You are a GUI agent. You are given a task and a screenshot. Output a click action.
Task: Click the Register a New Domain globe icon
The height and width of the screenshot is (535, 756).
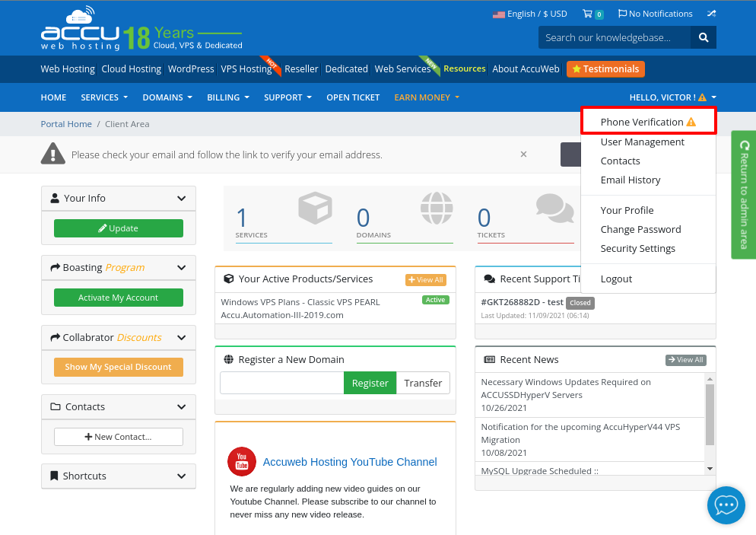pyautogui.click(x=228, y=359)
